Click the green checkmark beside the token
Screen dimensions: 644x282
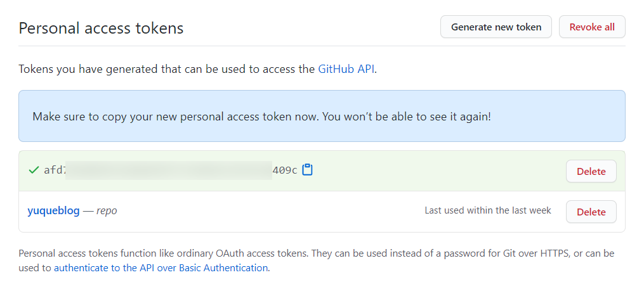coord(34,170)
